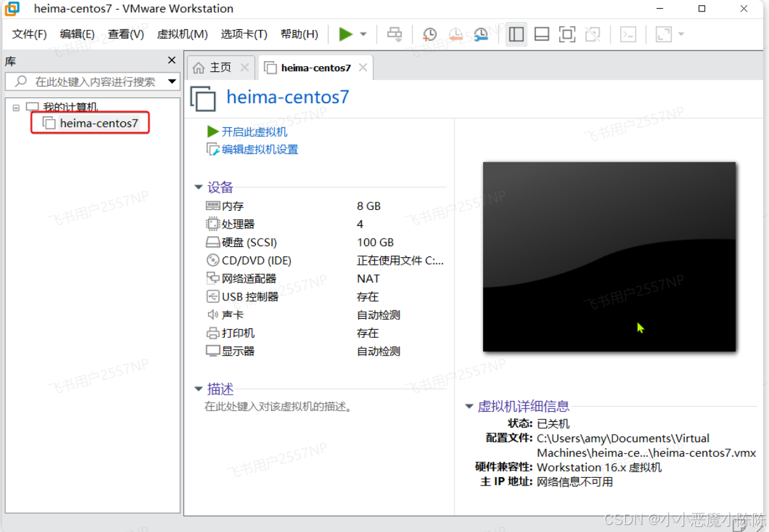Click the speaker icon beside 声卡
Screen dimensions: 769x532
coord(213,315)
